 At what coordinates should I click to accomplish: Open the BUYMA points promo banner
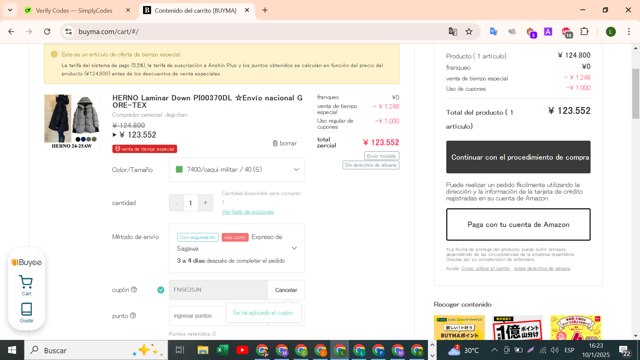pyautogui.click(x=459, y=327)
